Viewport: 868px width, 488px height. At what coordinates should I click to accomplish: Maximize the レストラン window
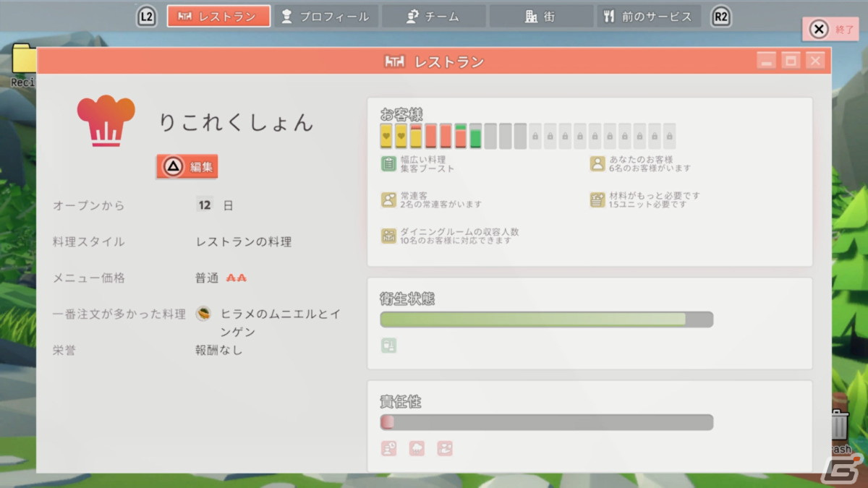791,61
